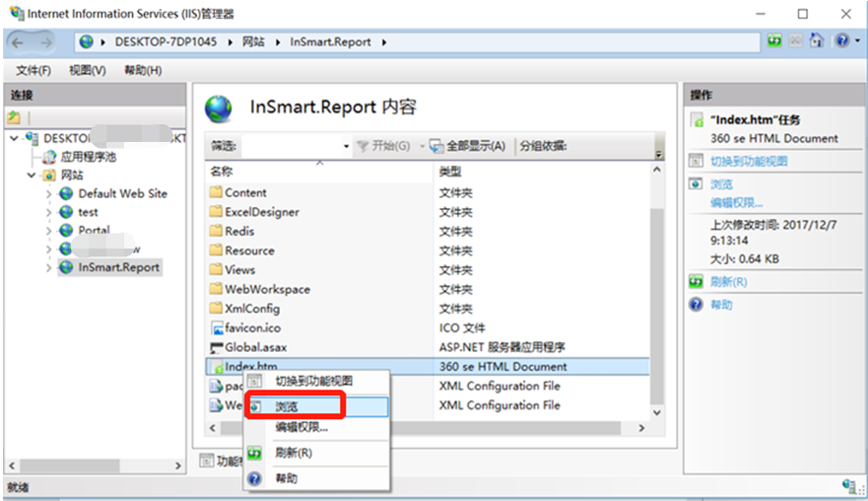Screen dimensions: 868x501
Task: Click the 类型 column header
Action: point(450,172)
